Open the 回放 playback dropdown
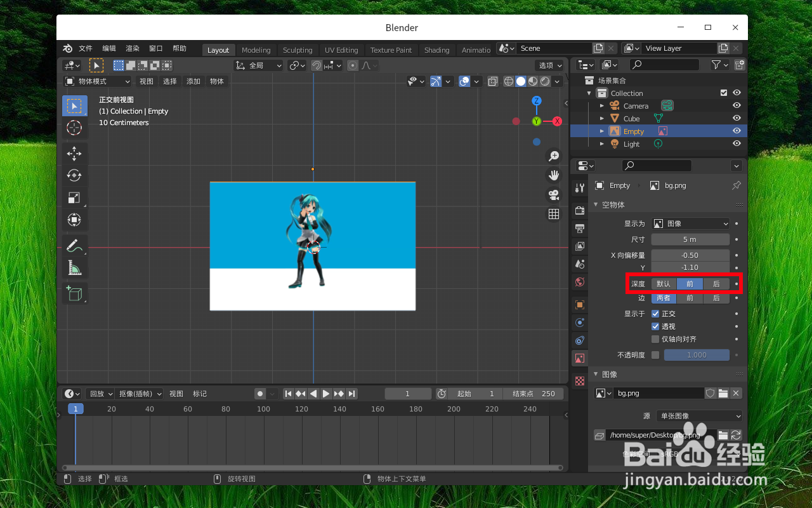Screen dimensions: 812x508 click(x=100, y=394)
